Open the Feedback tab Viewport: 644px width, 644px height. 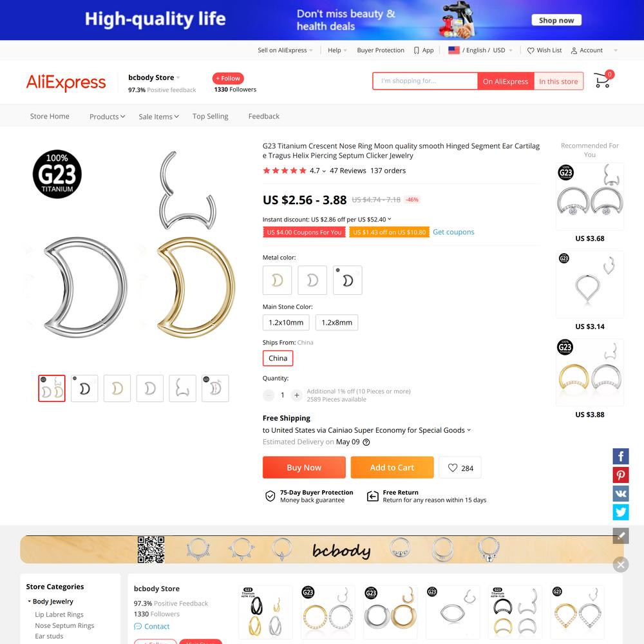click(x=263, y=116)
